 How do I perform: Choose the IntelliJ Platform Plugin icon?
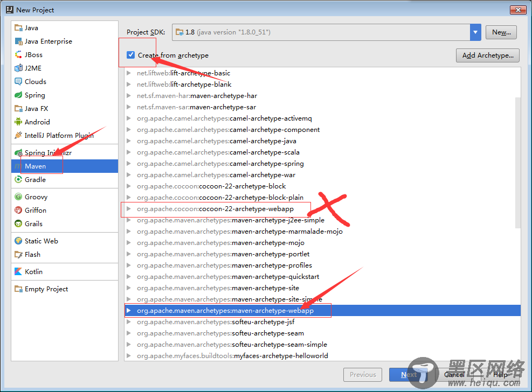[18, 135]
